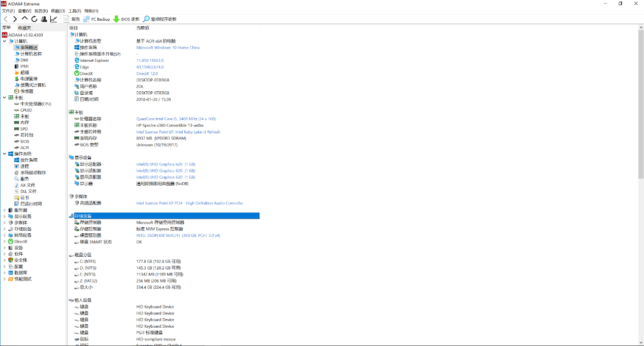Viewport: 644px width, 346px height.
Task: Collapse the 计算机 tree branch
Action: [5, 41]
